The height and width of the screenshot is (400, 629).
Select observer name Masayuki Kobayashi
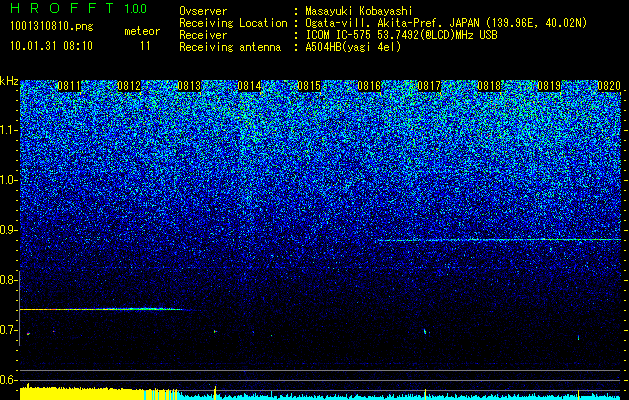(359, 11)
